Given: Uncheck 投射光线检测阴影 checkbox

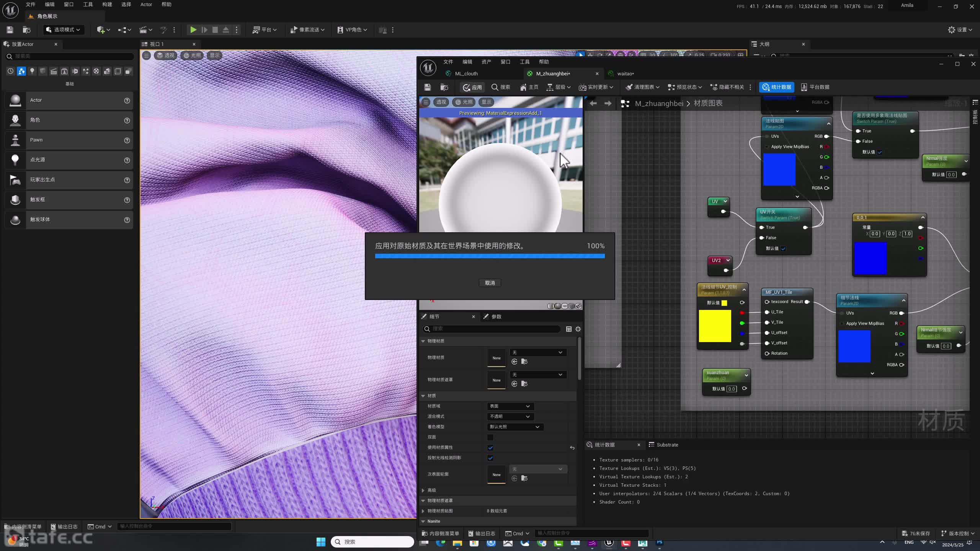Looking at the screenshot, I should (x=490, y=458).
